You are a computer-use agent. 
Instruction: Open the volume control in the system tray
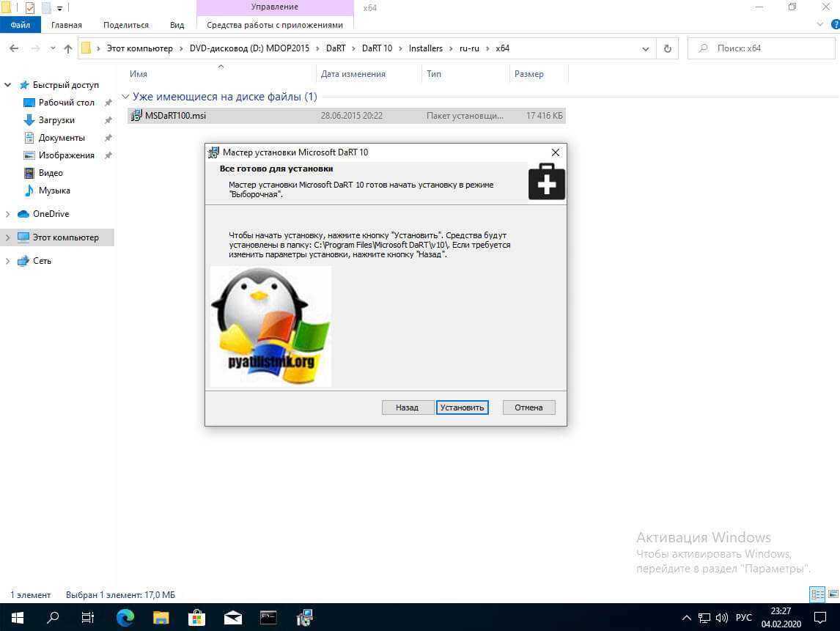point(721,617)
